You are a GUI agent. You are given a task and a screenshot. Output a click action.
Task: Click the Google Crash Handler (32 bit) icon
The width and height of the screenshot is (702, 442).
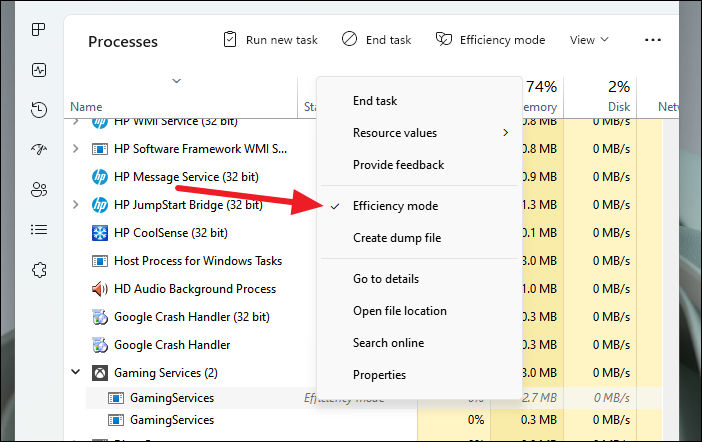[100, 317]
